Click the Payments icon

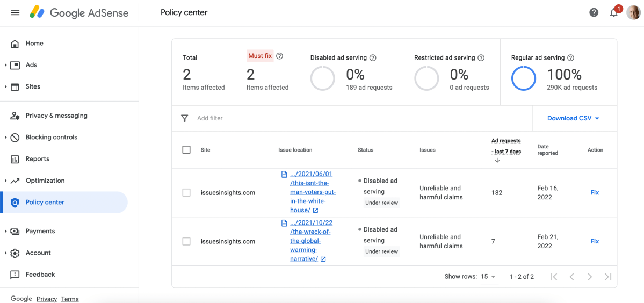pyautogui.click(x=15, y=231)
